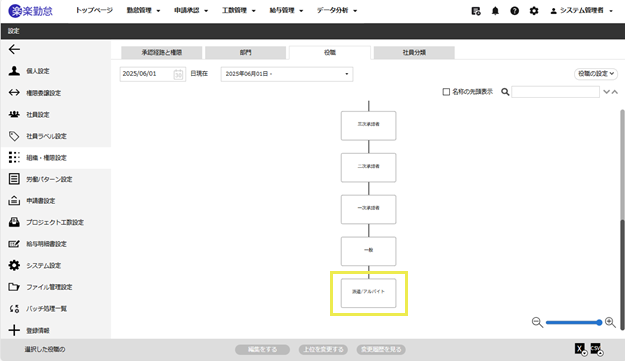Open プロジェクト工数設定 inbox icon in sidebar

(14, 222)
